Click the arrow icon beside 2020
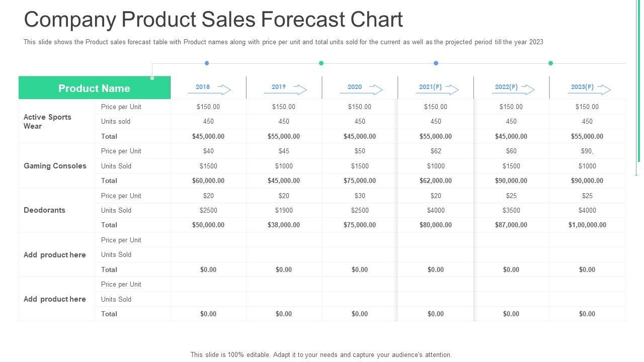The image size is (644, 362). pos(375,89)
